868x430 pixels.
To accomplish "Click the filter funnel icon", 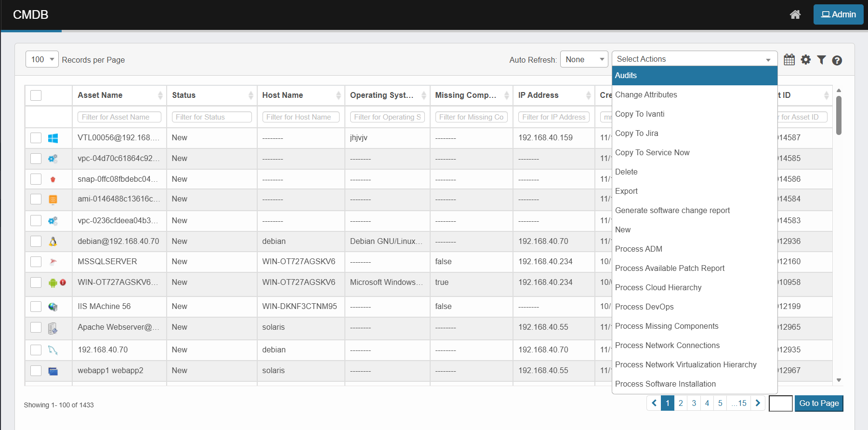I will pos(821,60).
